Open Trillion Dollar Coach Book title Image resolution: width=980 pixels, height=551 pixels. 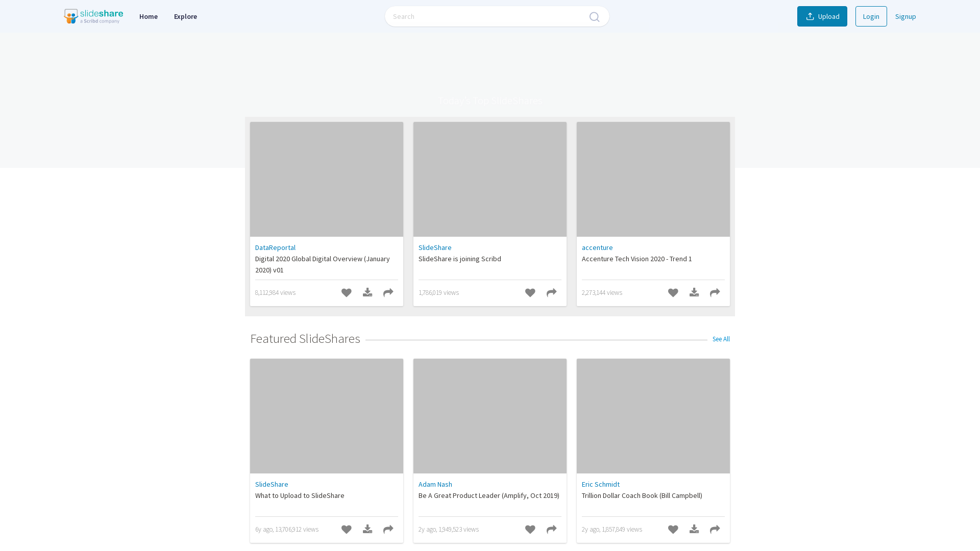tap(642, 495)
